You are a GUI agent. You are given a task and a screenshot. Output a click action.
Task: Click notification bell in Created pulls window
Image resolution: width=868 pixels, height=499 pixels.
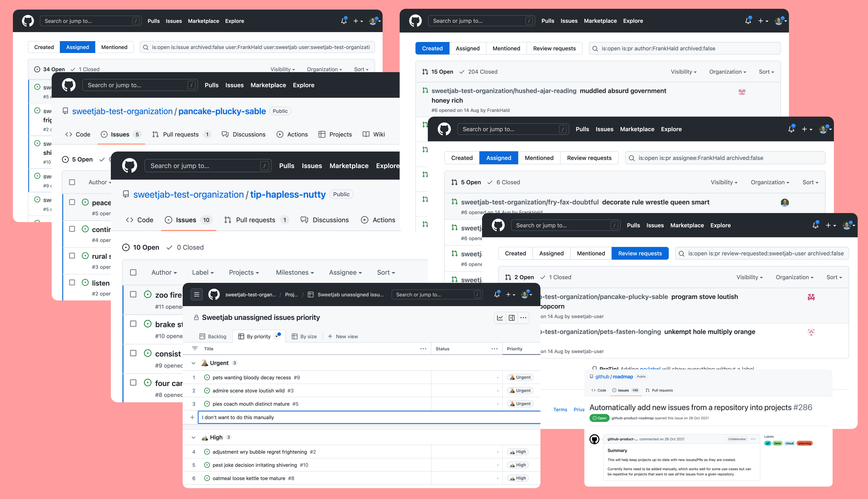tap(748, 21)
